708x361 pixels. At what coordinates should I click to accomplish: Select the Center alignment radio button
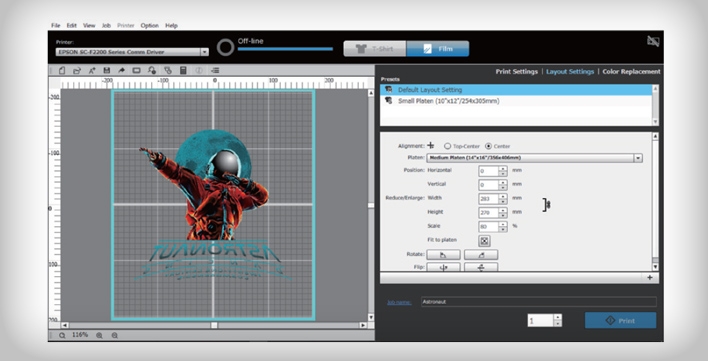(x=488, y=146)
